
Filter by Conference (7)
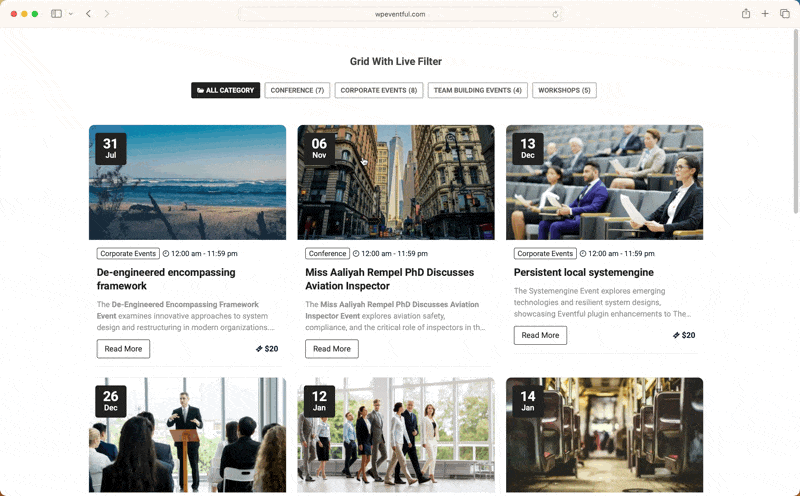tap(297, 90)
